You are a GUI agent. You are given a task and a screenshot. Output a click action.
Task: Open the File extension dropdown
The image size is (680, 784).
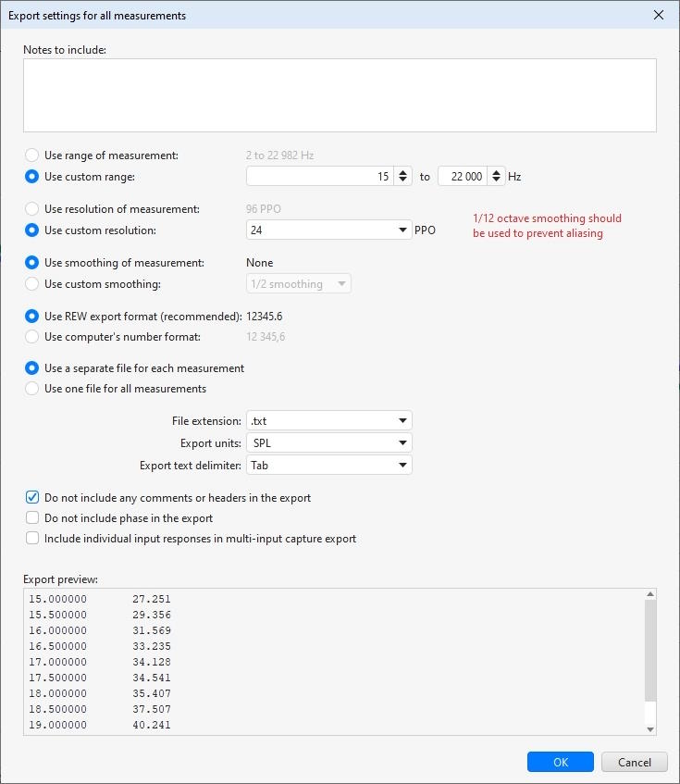tap(402, 421)
